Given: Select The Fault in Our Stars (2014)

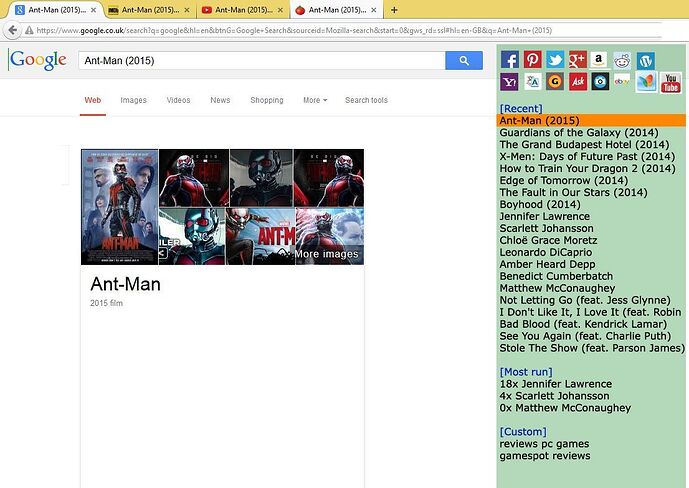Looking at the screenshot, I should 573,192.
